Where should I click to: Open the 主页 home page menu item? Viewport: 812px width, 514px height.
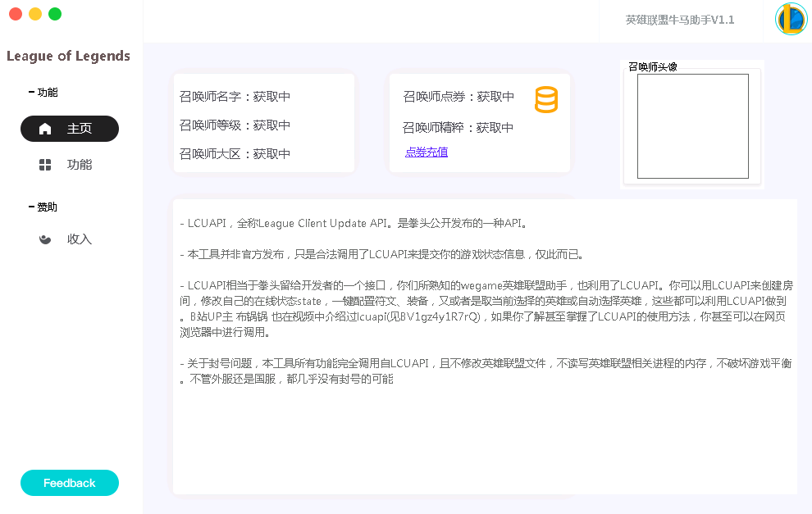(70, 129)
